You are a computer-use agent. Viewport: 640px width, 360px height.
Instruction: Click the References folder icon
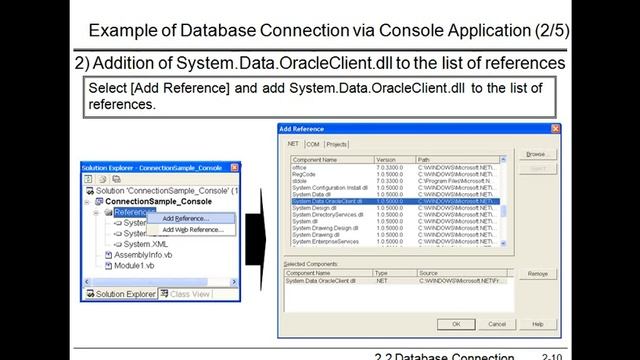click(109, 212)
